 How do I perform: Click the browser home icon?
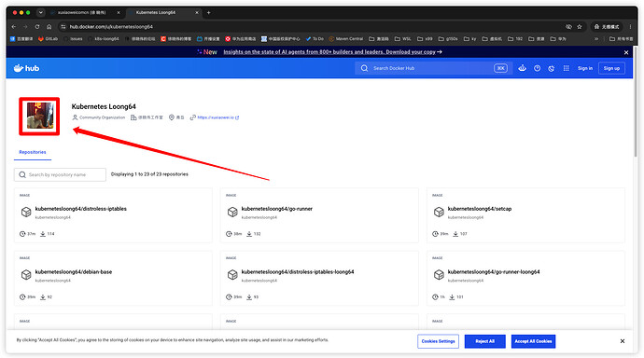49,27
